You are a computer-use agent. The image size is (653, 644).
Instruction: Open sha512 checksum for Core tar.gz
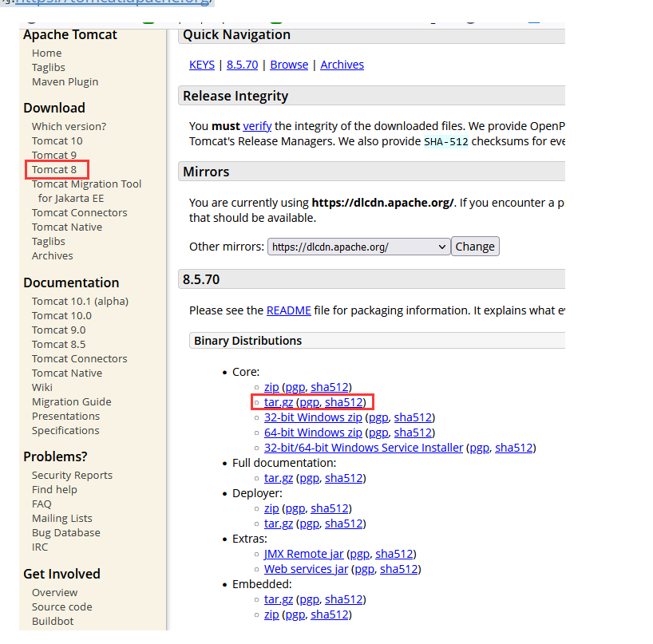(343, 402)
